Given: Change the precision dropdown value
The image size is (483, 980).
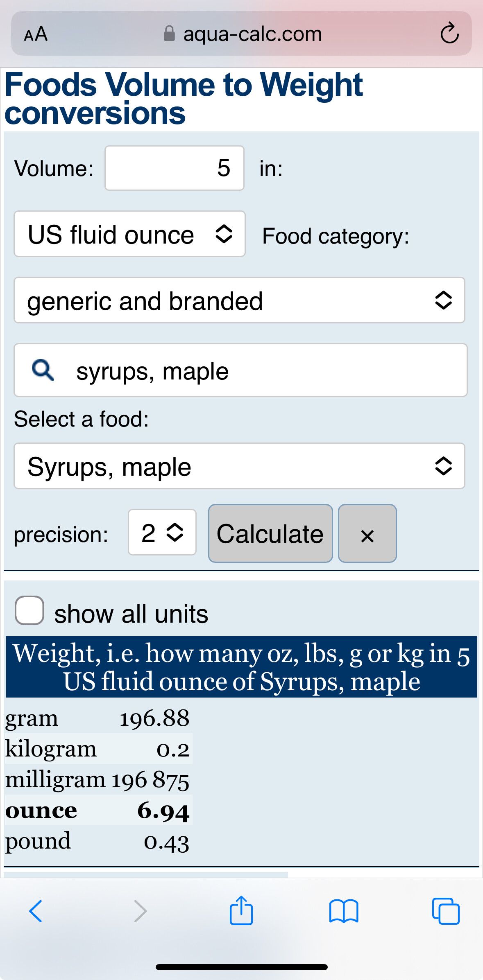Looking at the screenshot, I should pos(162,533).
